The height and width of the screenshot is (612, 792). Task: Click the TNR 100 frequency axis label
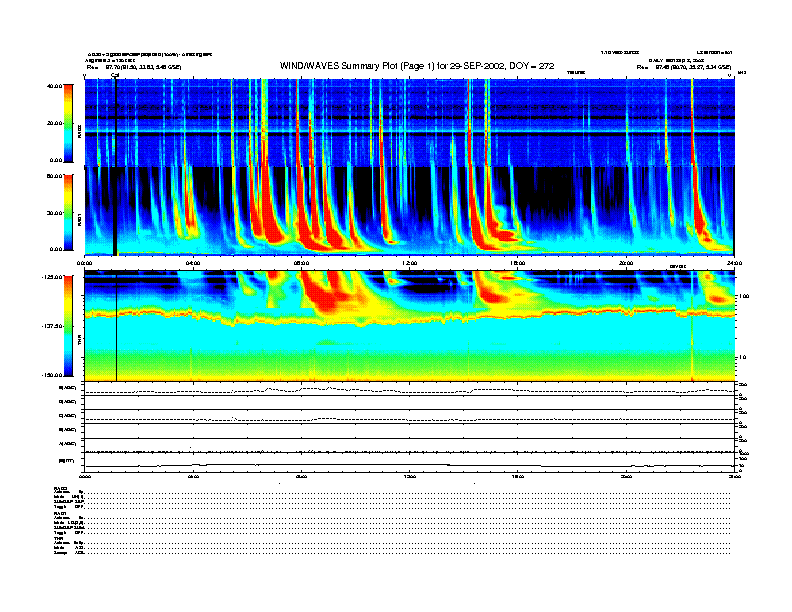[744, 296]
